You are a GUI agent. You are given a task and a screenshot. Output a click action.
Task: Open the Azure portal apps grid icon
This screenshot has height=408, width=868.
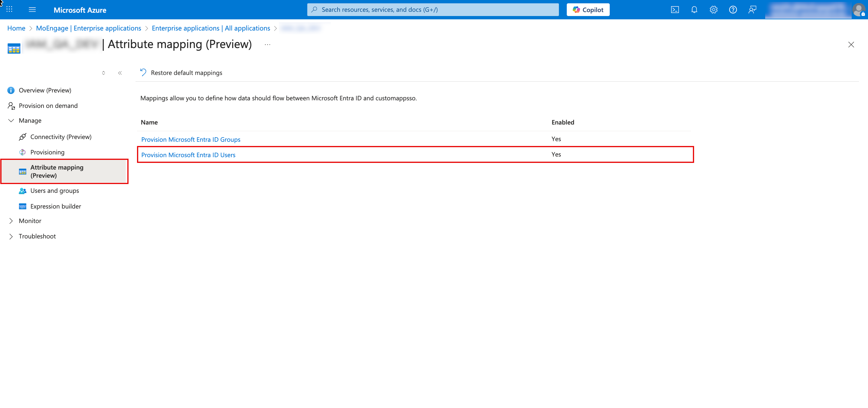click(x=9, y=9)
